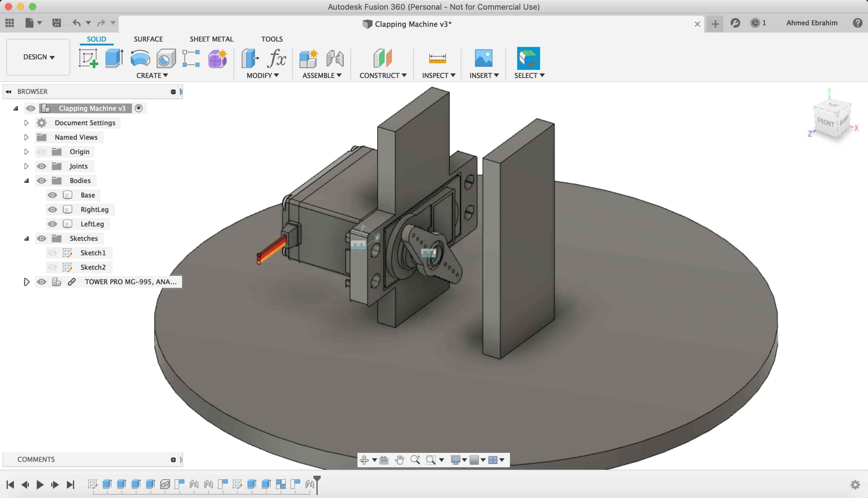Click the Insert image icon
The width and height of the screenshot is (868, 498).
pos(484,58)
